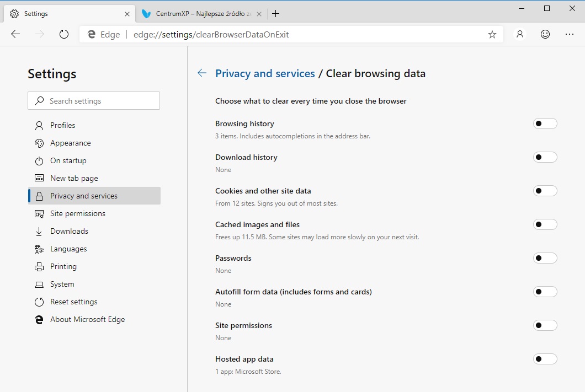Click the Appearance palette icon
The image size is (585, 392).
pos(39,143)
